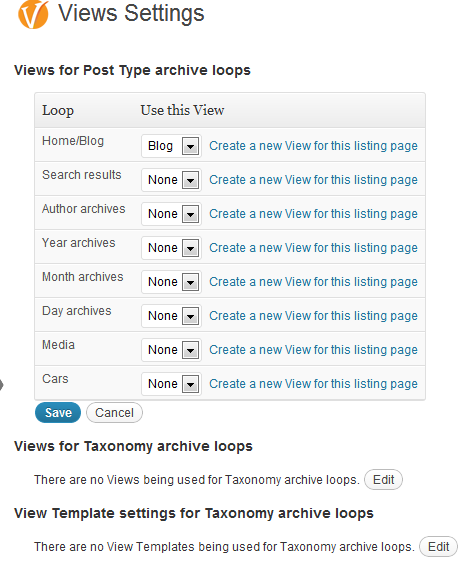The height and width of the screenshot is (563, 475).
Task: Create a new View for Author archives
Action: coord(313,214)
